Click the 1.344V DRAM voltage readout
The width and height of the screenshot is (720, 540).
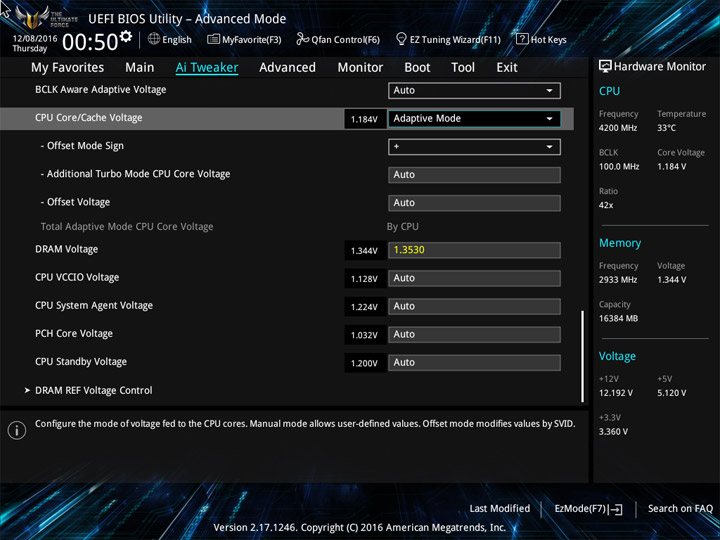[x=364, y=251]
